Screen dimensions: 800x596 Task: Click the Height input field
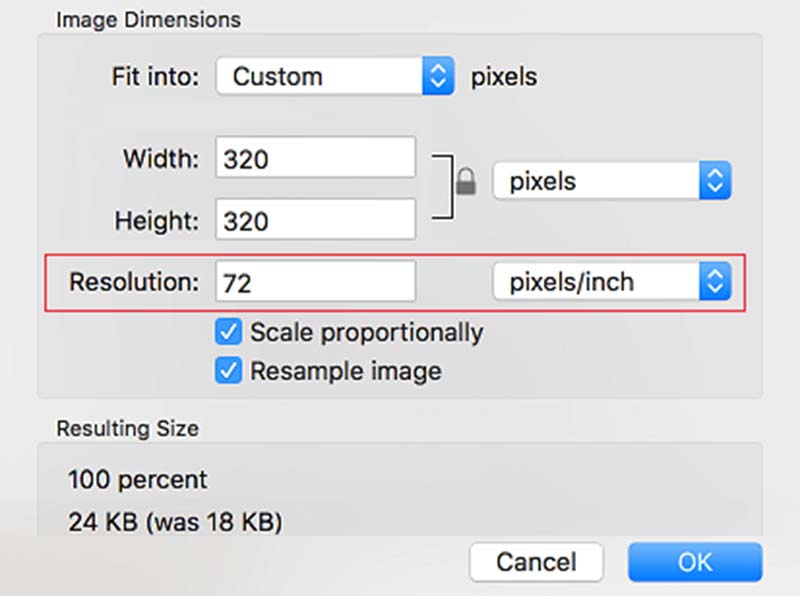315,219
